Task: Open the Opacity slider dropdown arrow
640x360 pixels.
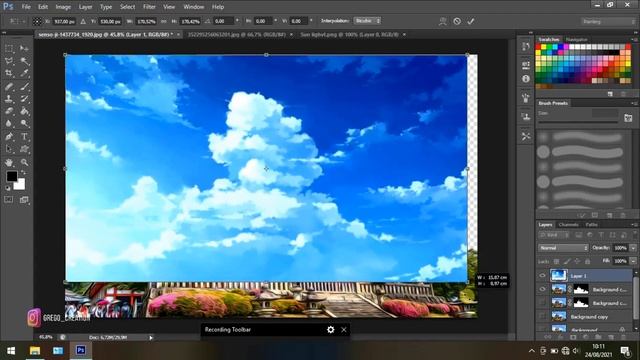Action: click(633, 248)
